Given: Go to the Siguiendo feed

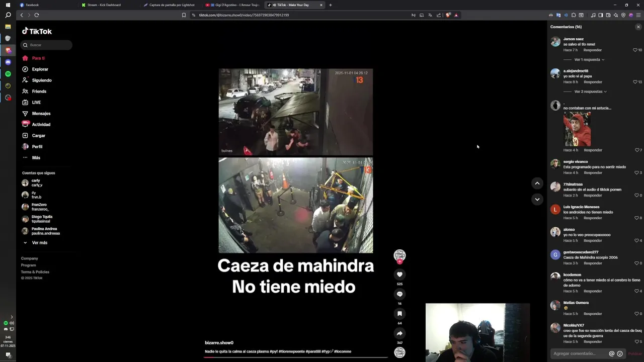Looking at the screenshot, I should [37, 80].
